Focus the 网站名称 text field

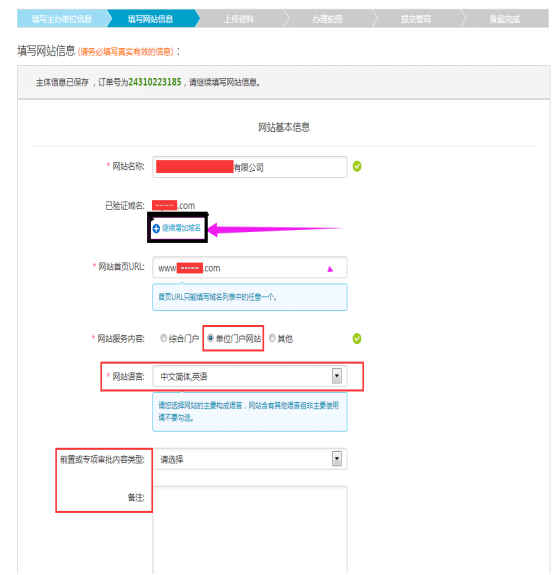coord(250,167)
